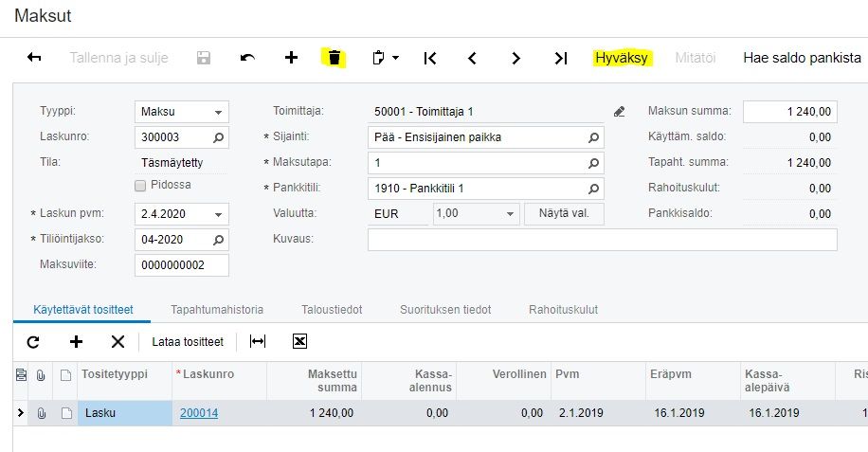Click the Tila value Täsmäytetty
The width and height of the screenshot is (868, 452).
coord(172,163)
